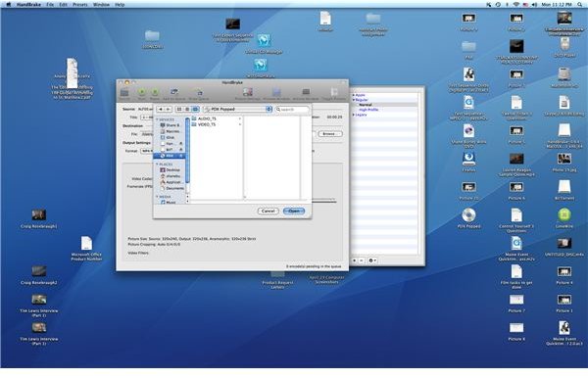
Task: Select iDisk in the dialog sidebar
Action: (x=170, y=137)
